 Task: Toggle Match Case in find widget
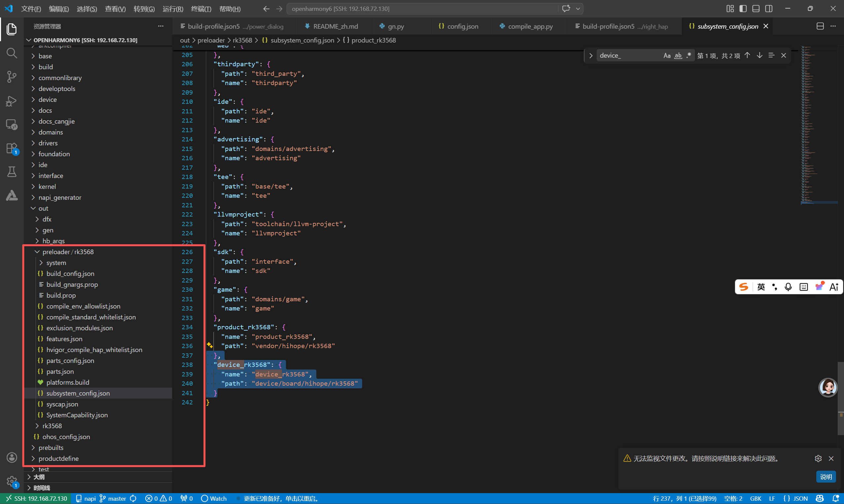[667, 55]
